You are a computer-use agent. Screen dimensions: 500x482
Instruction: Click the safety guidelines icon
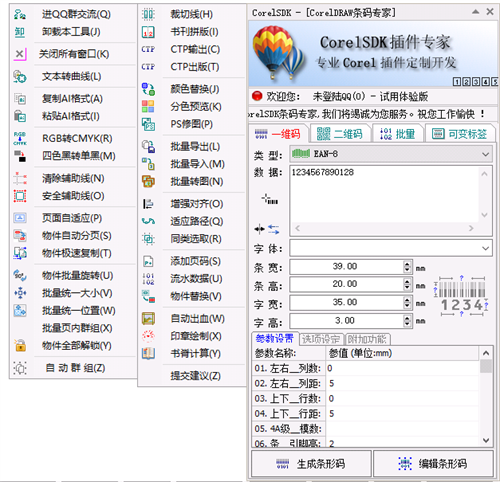click(x=20, y=196)
